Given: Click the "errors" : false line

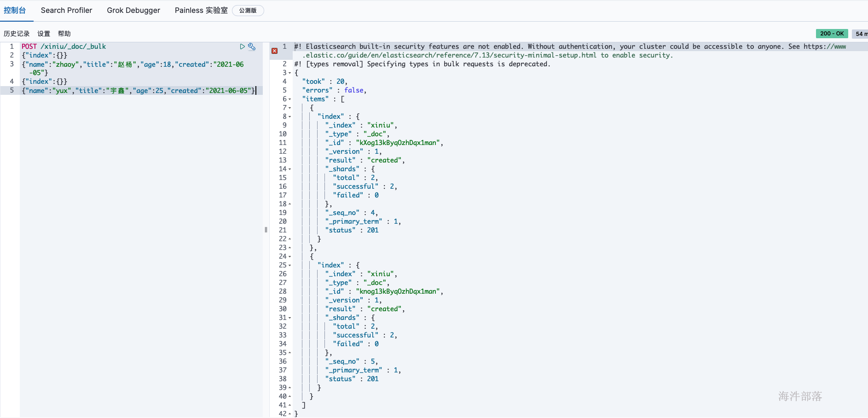Looking at the screenshot, I should 335,90.
